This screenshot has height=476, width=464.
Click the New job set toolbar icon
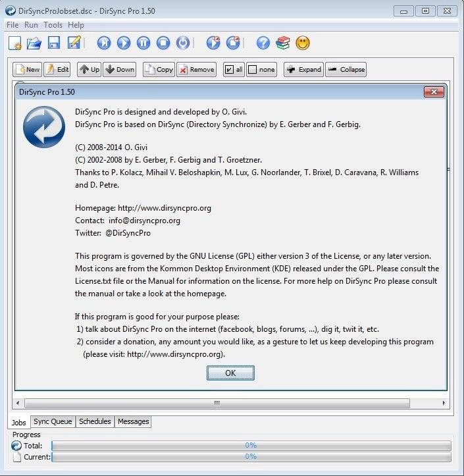(x=15, y=43)
